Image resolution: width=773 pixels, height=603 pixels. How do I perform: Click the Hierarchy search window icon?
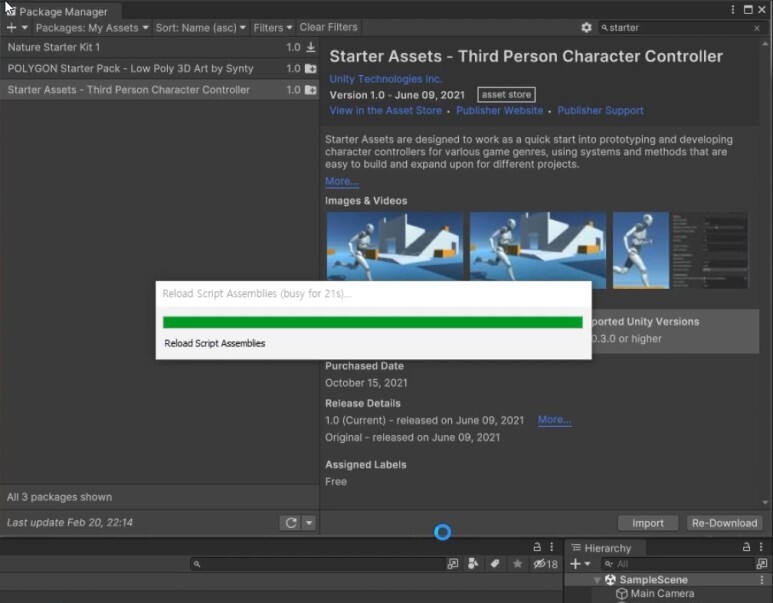click(762, 564)
